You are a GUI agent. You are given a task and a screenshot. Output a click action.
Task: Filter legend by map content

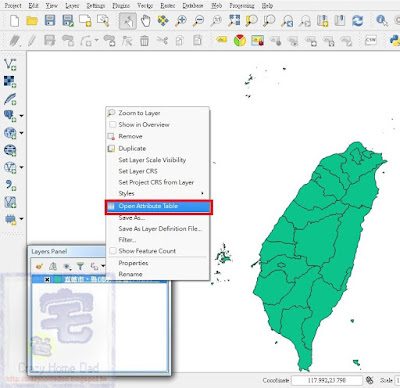pyautogui.click(x=80, y=266)
